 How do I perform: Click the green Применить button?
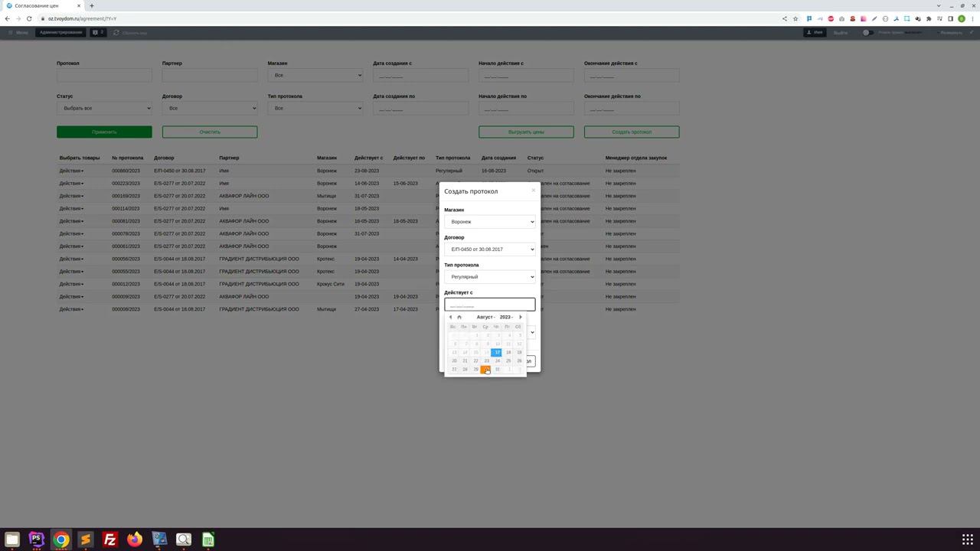[104, 132]
